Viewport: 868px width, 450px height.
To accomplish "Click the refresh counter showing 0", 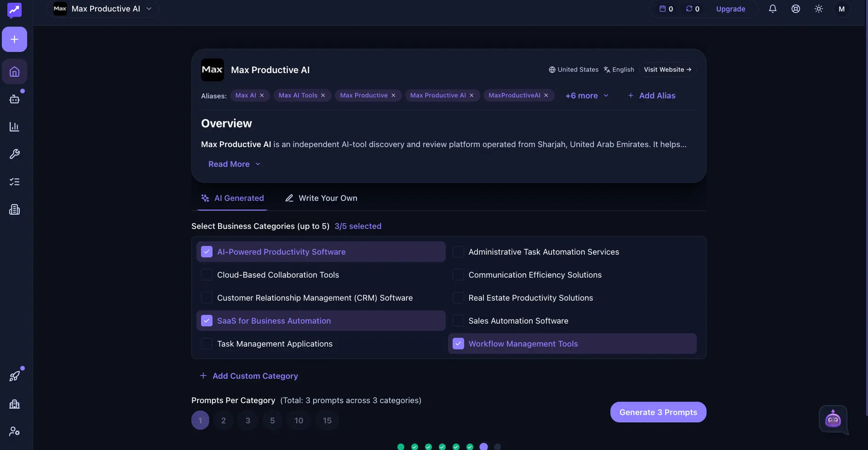I will click(x=693, y=9).
